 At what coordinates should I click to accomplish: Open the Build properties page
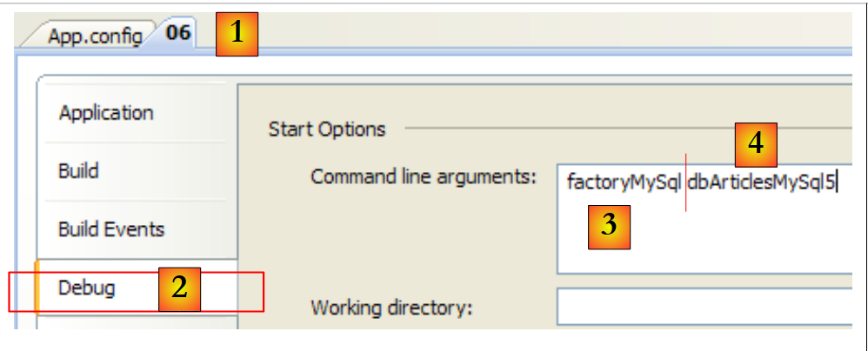(78, 171)
